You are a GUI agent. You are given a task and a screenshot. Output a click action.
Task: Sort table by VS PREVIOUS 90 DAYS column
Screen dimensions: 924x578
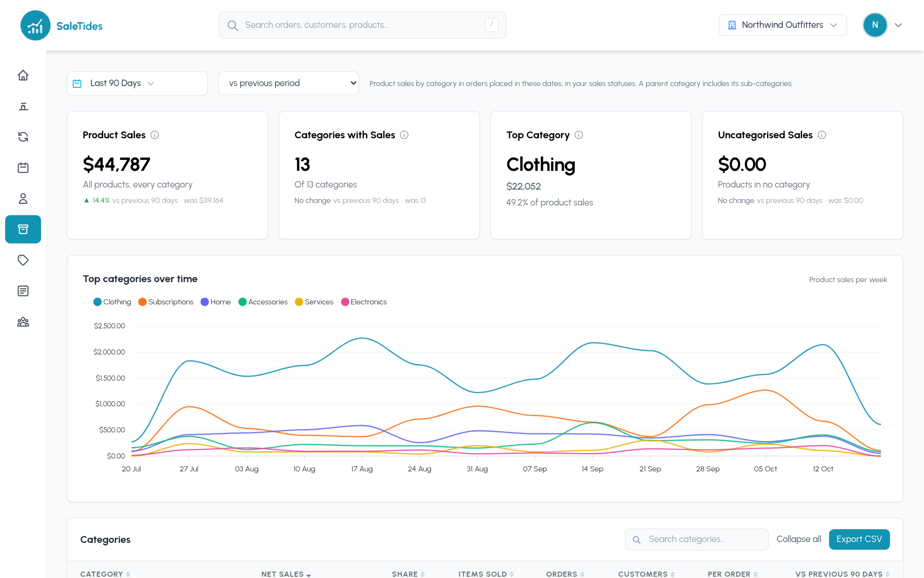[x=842, y=574]
